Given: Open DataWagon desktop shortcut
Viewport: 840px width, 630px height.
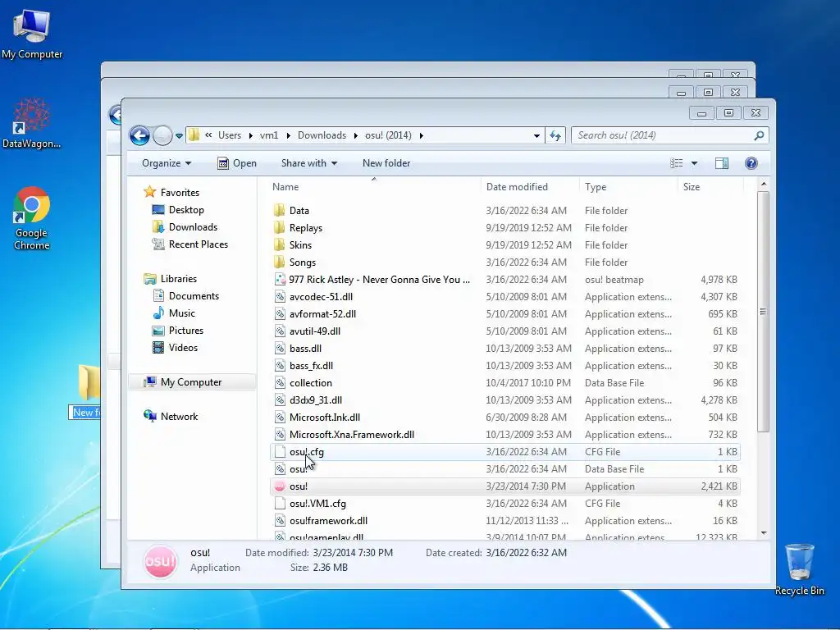Looking at the screenshot, I should pos(31,123).
